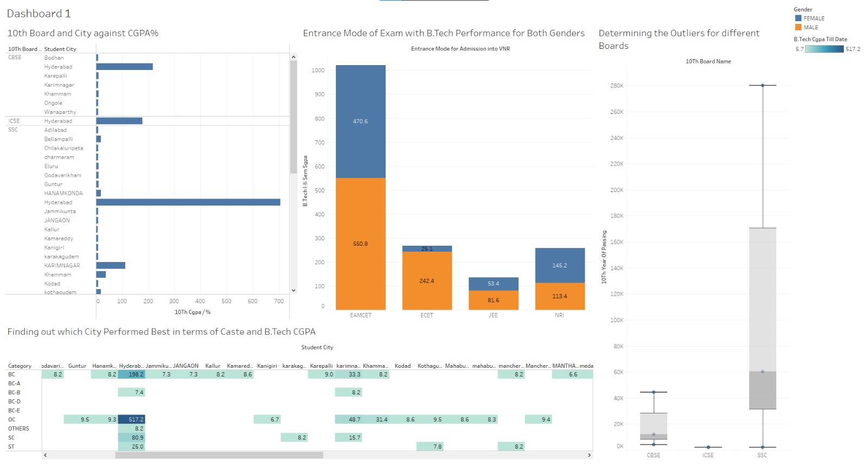Click the 10Th Board Name box plot header
The width and height of the screenshot is (868, 473).
(x=708, y=61)
